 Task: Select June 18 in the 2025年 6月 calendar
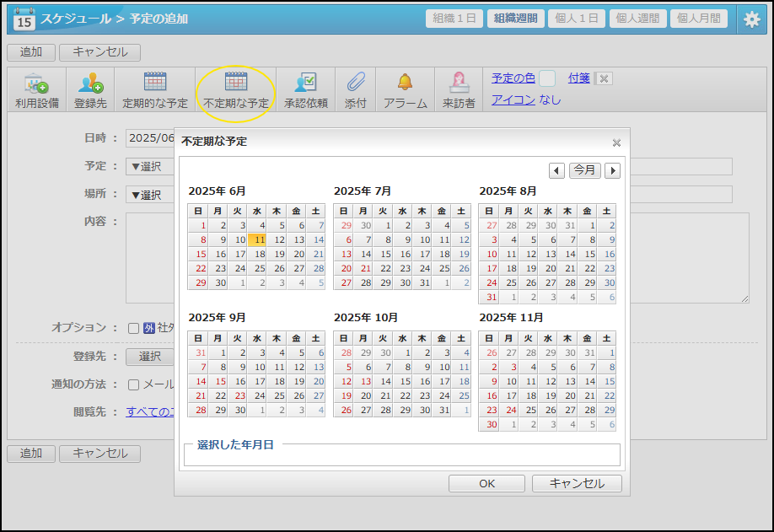(x=256, y=254)
